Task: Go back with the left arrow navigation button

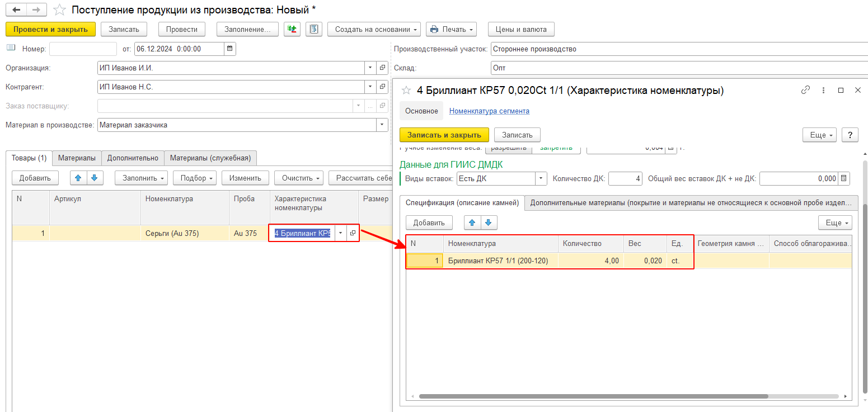Action: point(16,10)
